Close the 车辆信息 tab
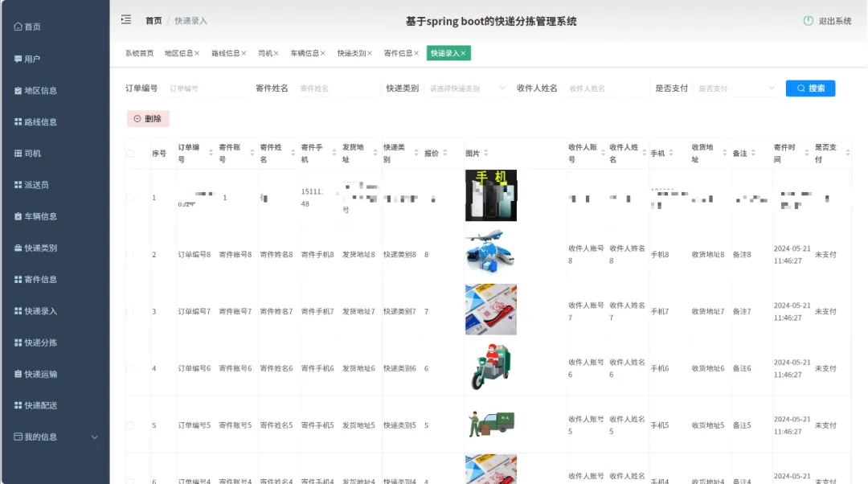868x484 pixels. 323,53
